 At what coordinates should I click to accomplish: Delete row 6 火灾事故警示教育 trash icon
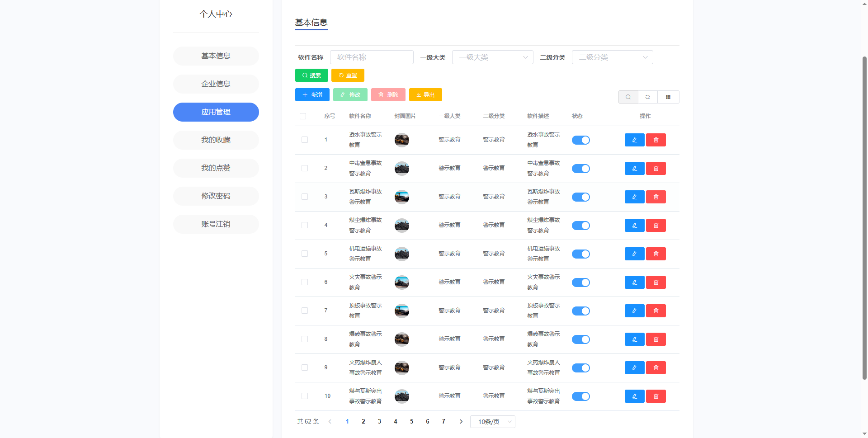(x=656, y=283)
